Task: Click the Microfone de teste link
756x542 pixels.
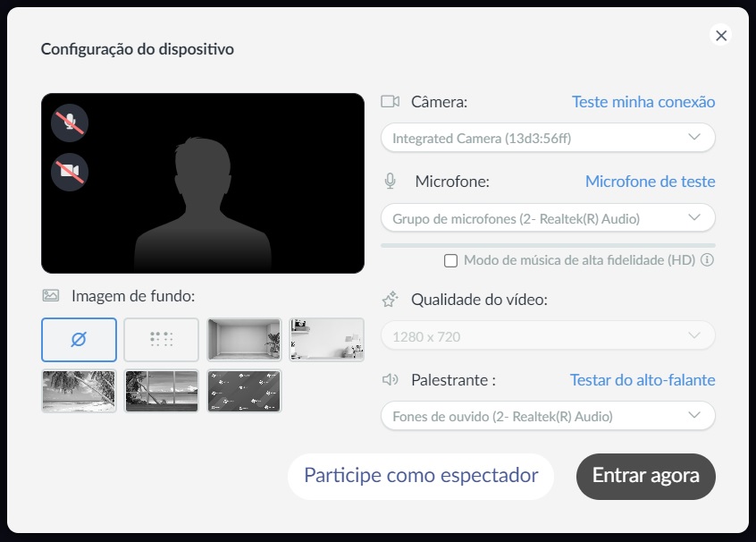Action: click(x=650, y=182)
